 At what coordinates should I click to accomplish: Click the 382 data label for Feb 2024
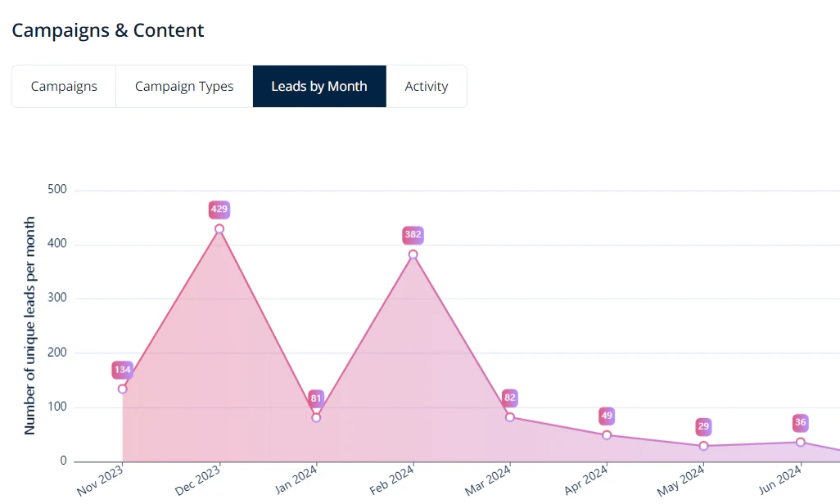(x=413, y=236)
